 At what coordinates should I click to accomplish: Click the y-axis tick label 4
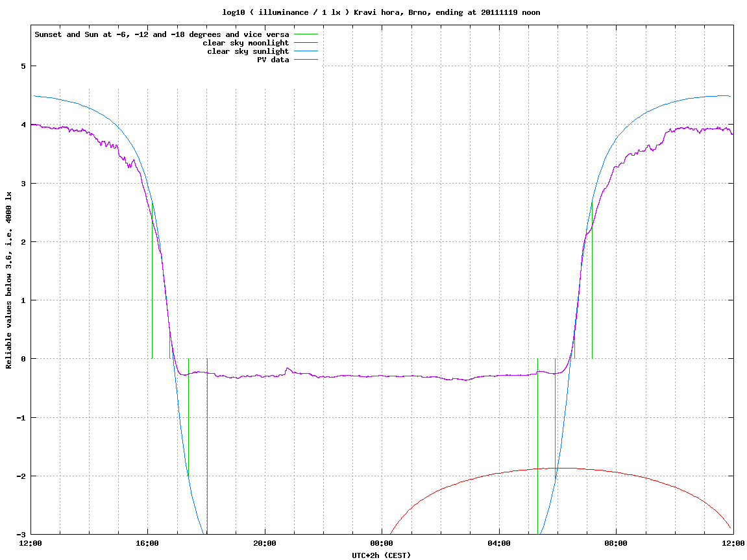[x=23, y=125]
